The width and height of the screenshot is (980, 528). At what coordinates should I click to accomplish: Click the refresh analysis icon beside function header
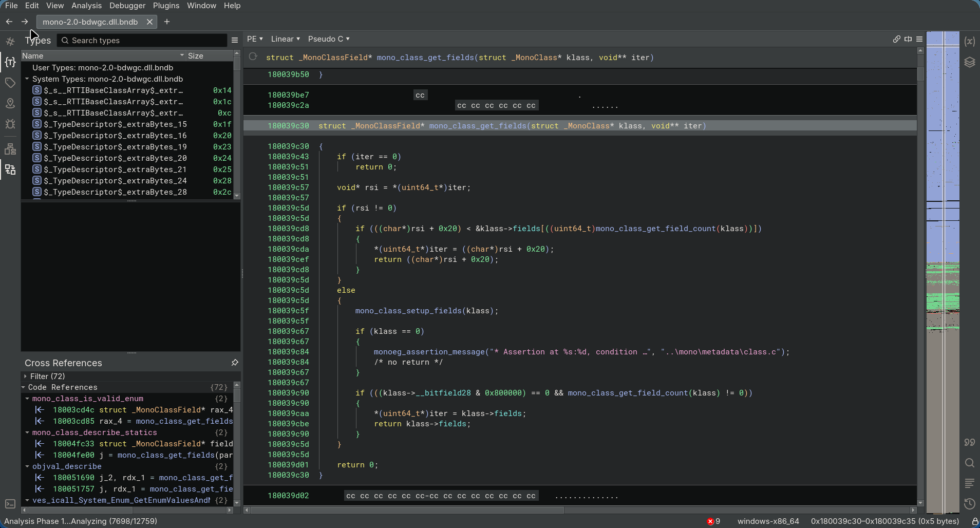click(x=253, y=56)
